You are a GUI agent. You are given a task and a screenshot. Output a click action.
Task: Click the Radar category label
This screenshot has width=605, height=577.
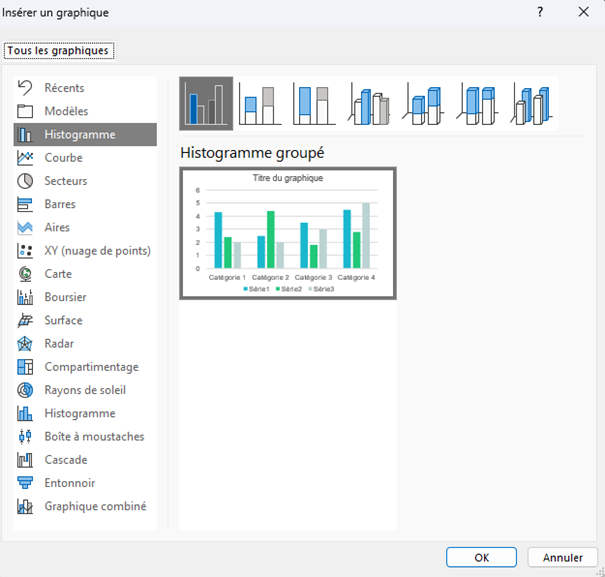59,343
